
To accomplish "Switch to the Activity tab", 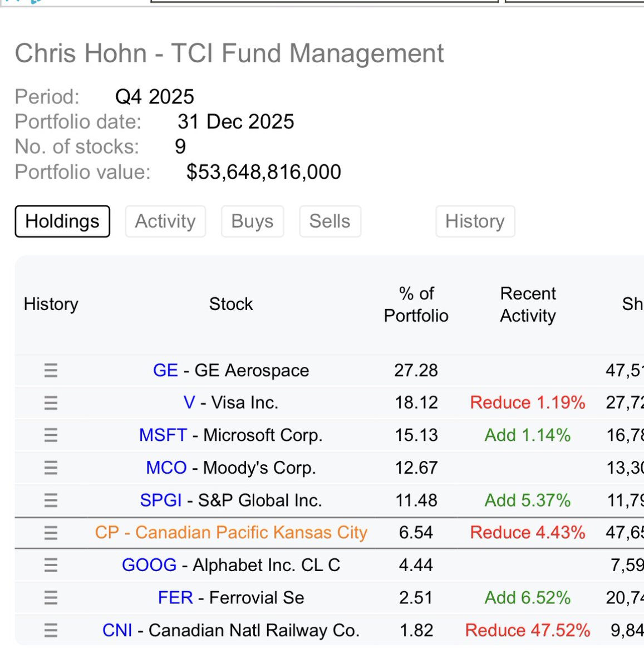I will pos(165,221).
